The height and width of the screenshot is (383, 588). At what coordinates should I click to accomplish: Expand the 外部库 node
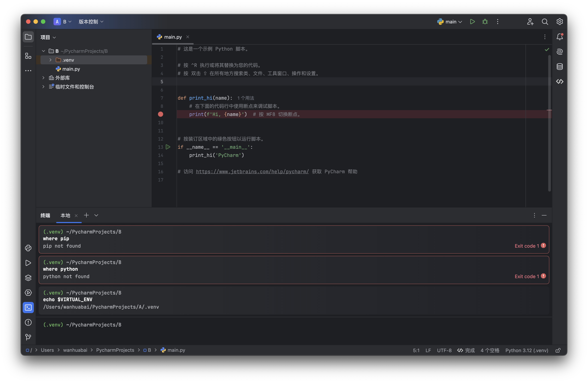click(x=43, y=78)
